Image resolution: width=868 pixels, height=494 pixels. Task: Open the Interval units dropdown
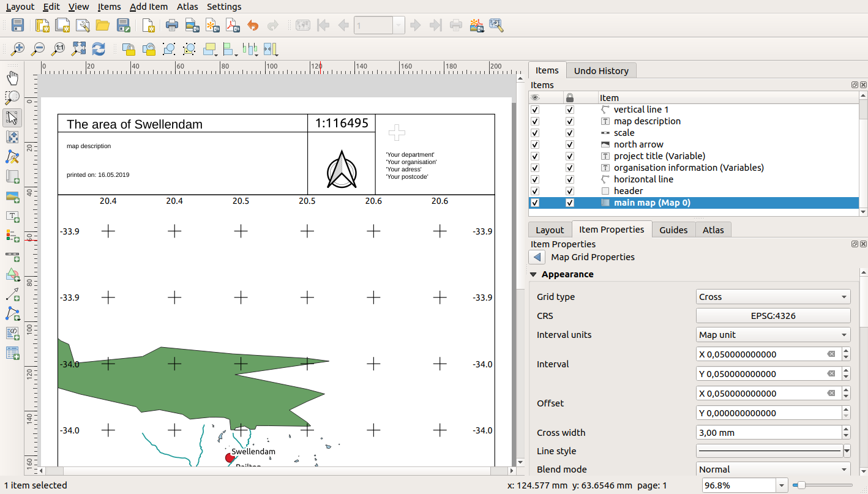pyautogui.click(x=773, y=335)
